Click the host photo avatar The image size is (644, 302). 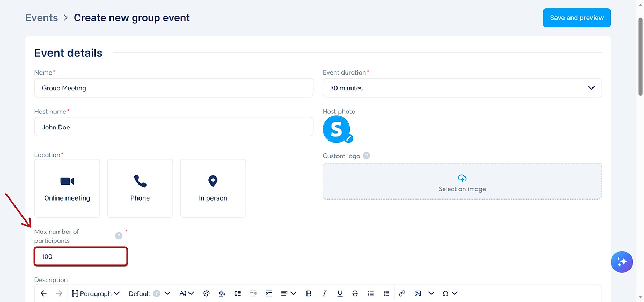pos(336,129)
